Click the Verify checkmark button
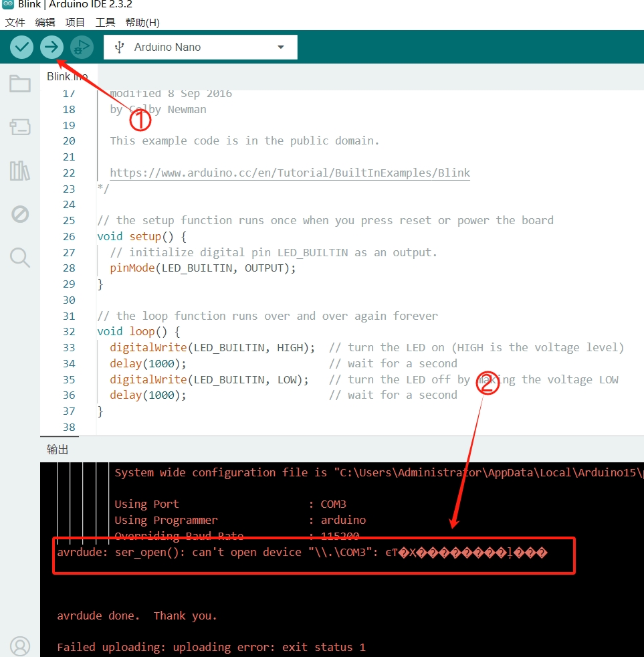Viewport: 644px width, 657px height. coord(21,47)
